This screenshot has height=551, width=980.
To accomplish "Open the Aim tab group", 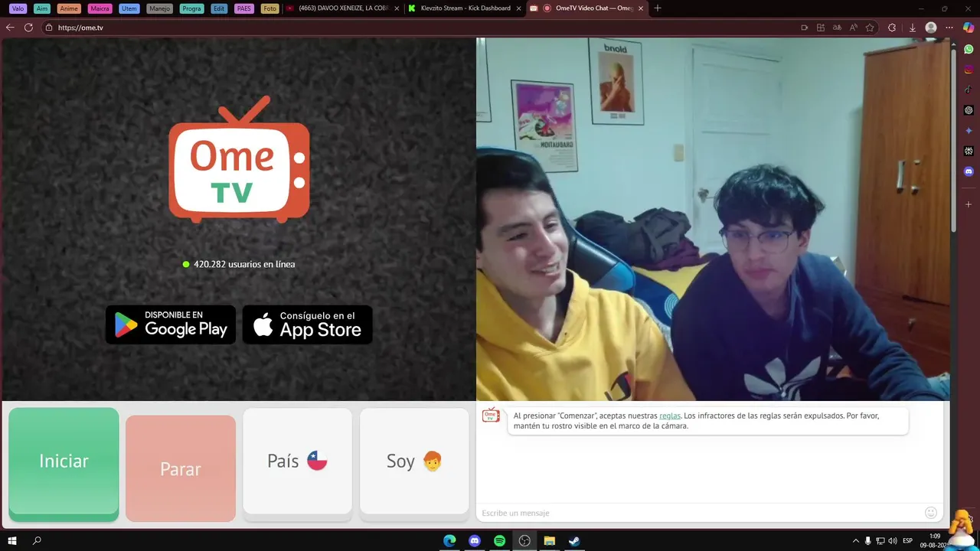I will tap(42, 8).
